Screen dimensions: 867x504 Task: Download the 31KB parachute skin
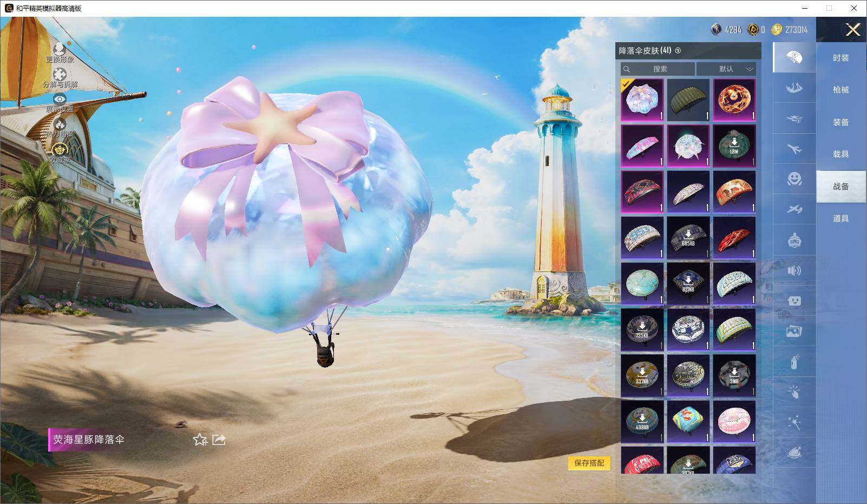734,376
